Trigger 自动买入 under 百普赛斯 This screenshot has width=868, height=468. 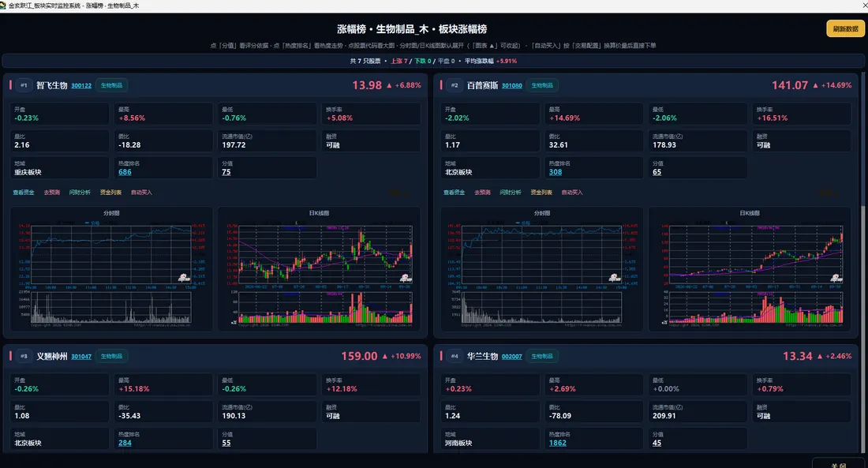(x=572, y=193)
